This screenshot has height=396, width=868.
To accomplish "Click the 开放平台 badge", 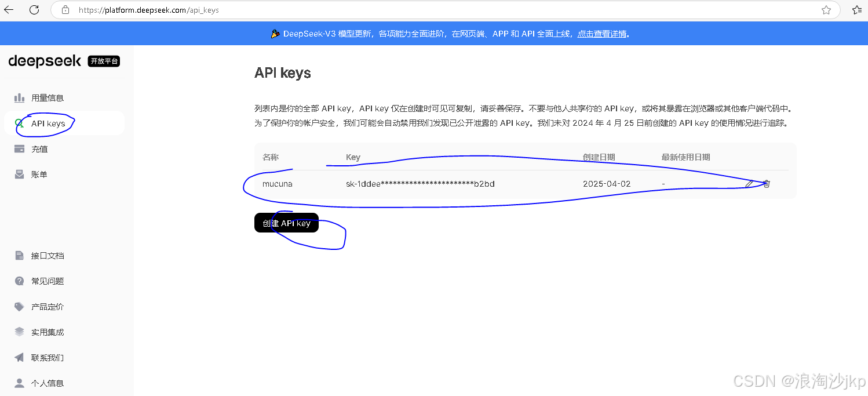I will coord(104,61).
